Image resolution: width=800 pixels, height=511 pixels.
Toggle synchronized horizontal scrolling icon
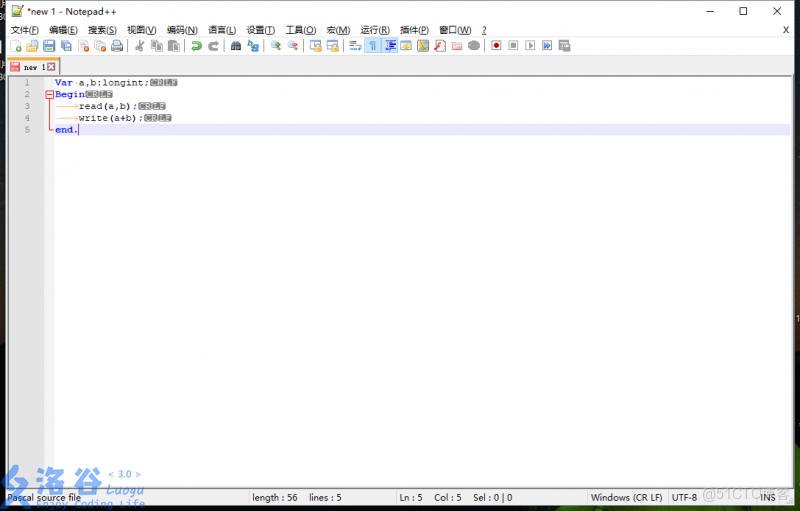point(333,46)
